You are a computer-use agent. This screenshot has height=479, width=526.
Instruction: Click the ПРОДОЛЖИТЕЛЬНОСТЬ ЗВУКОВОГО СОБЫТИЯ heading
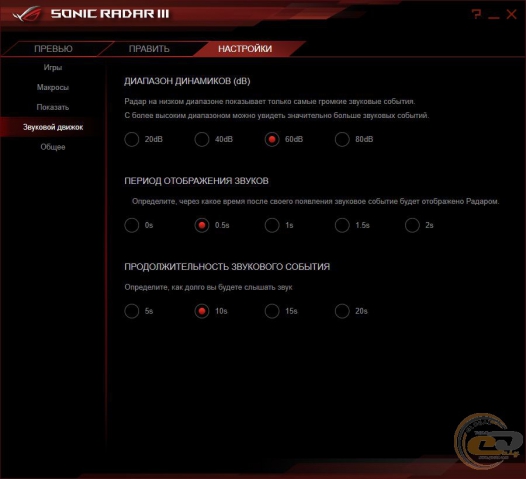pyautogui.click(x=227, y=267)
